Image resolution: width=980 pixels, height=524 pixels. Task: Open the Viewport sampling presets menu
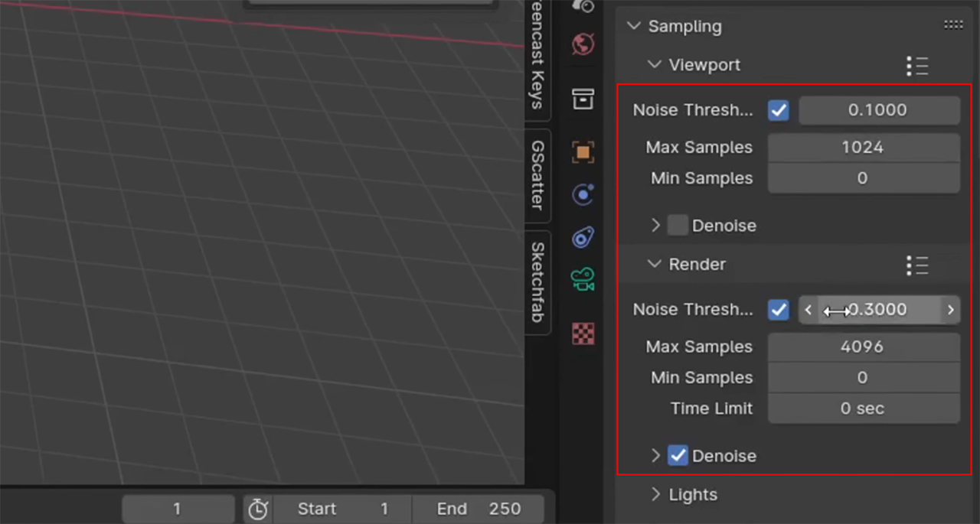point(917,66)
